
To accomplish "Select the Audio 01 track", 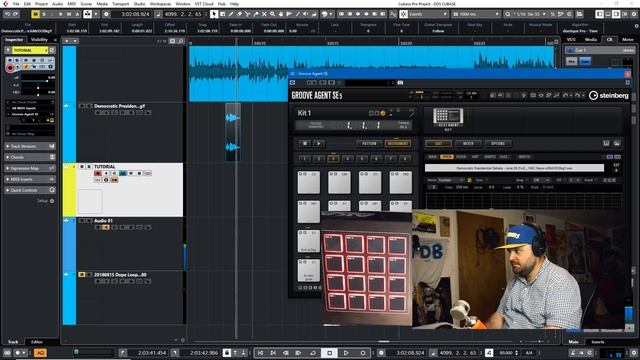I will click(103, 221).
